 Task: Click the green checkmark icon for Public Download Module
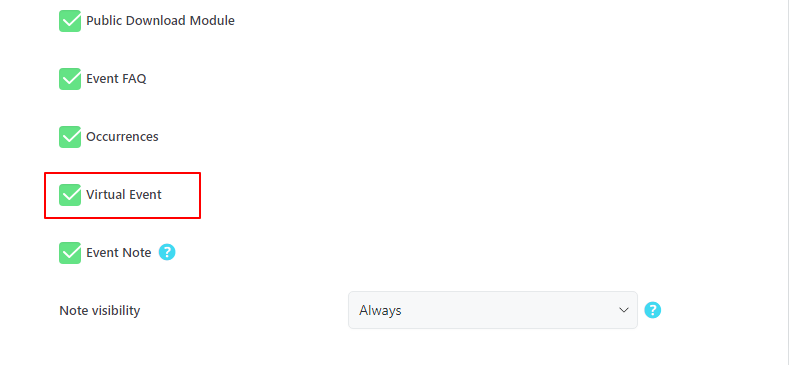70,21
